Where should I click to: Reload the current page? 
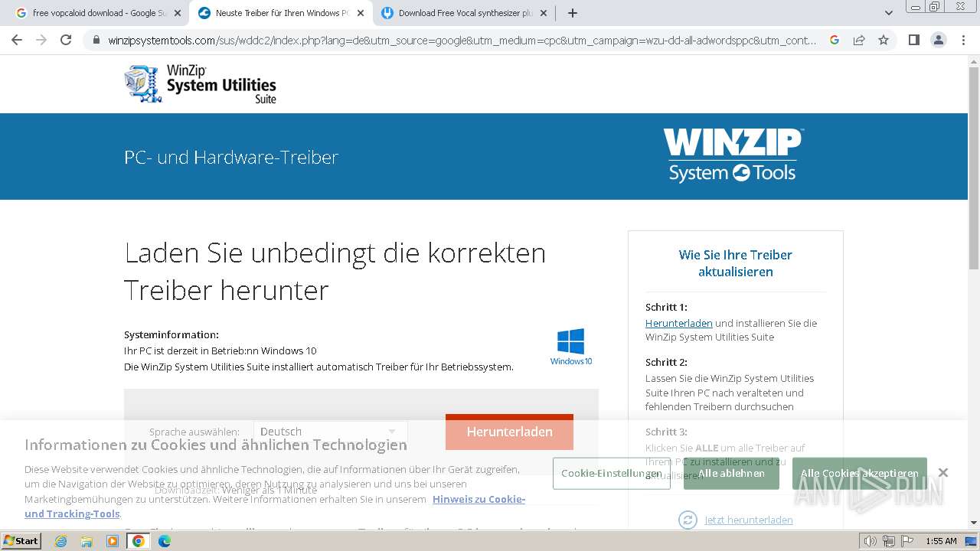(x=66, y=40)
